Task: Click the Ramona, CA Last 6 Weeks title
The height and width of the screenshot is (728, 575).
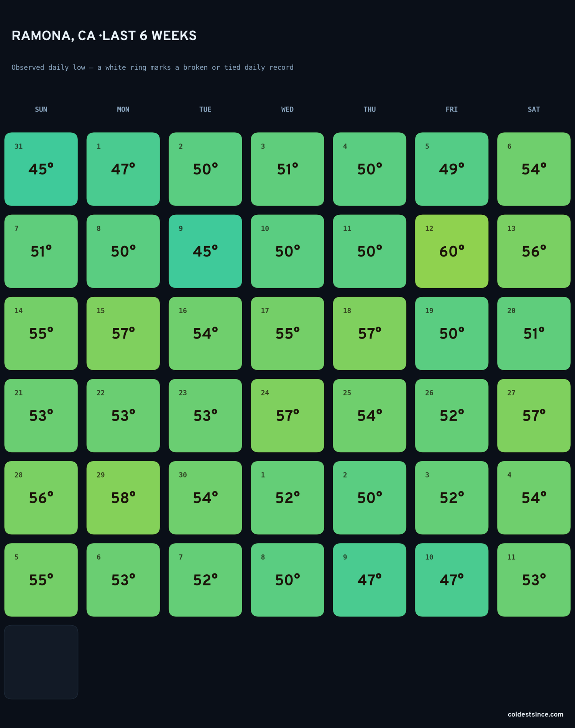Action: 104,36
